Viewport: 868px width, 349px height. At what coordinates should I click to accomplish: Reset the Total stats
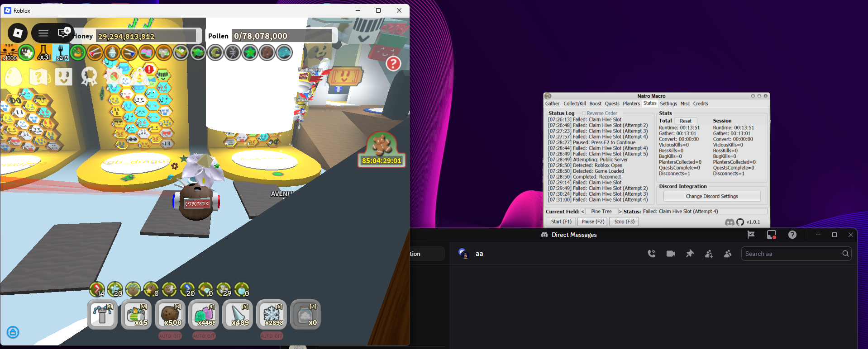(x=686, y=121)
